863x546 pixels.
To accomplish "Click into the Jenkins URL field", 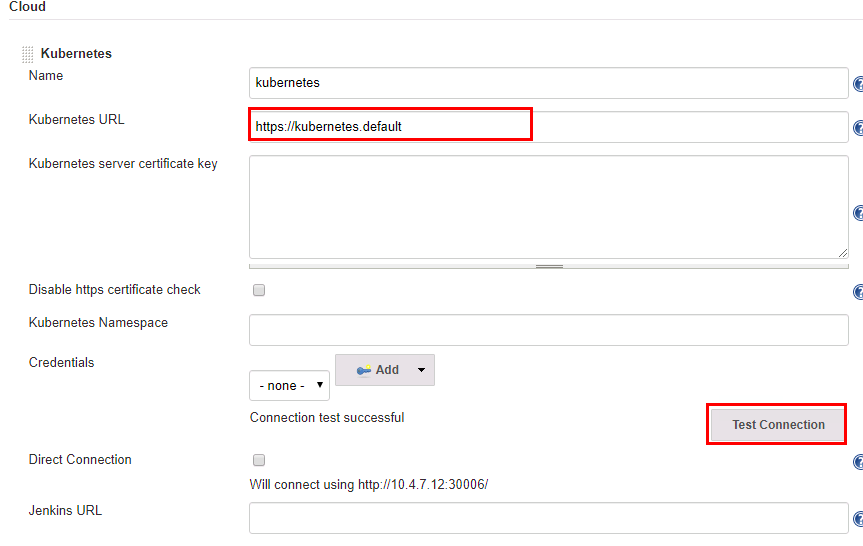I will [x=548, y=518].
